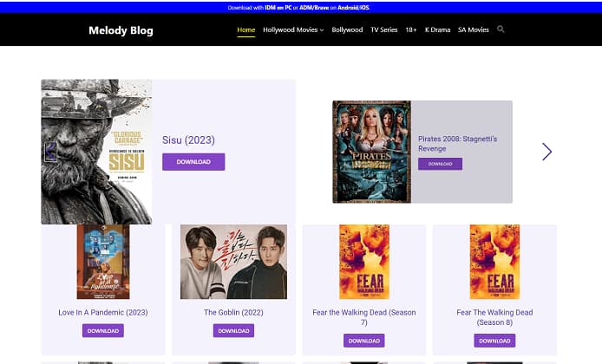This screenshot has height=364, width=602.
Task: Click the Melody Blog site title
Action: [121, 30]
